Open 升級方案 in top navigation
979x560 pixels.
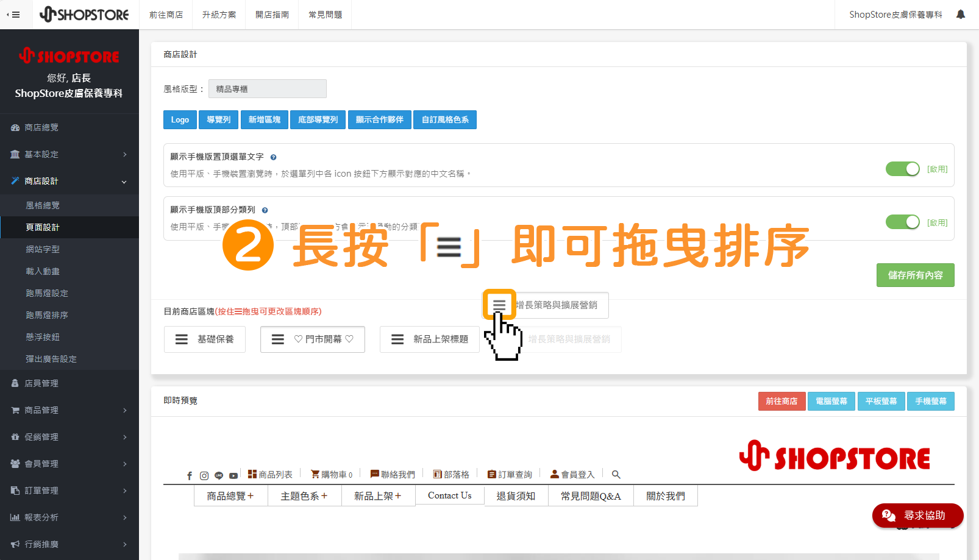219,15
